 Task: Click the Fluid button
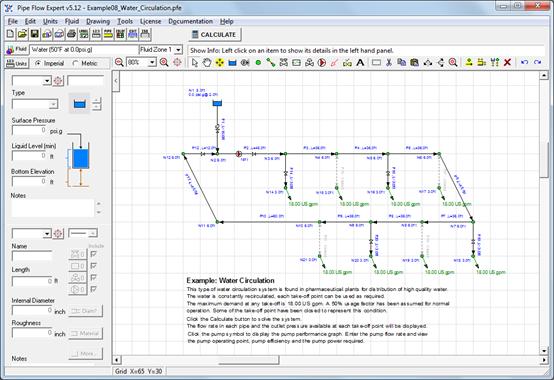click(16, 49)
